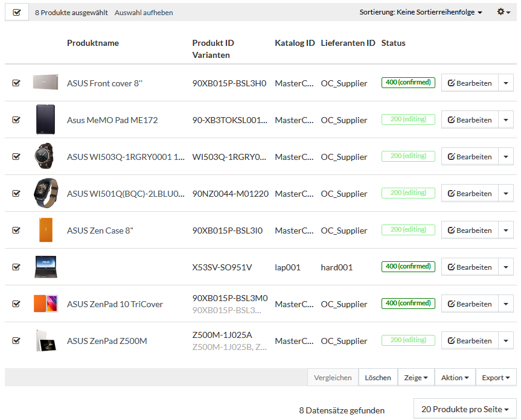Open Asus MeMO Pad ME172 thumbnail
This screenshot has height=420, width=521.
click(45, 119)
